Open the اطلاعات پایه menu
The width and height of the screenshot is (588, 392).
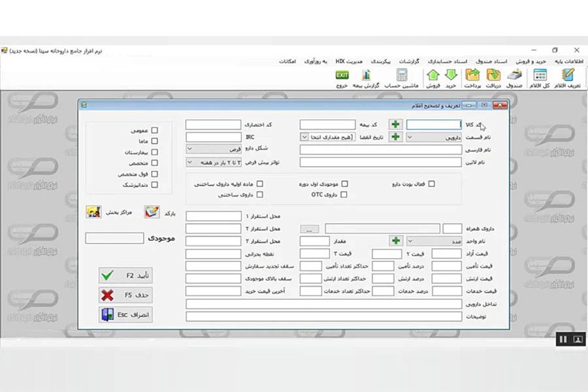[569, 61]
